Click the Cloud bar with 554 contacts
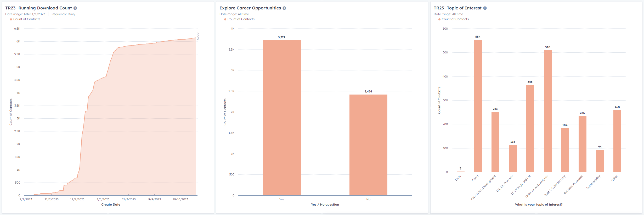 click(x=478, y=106)
